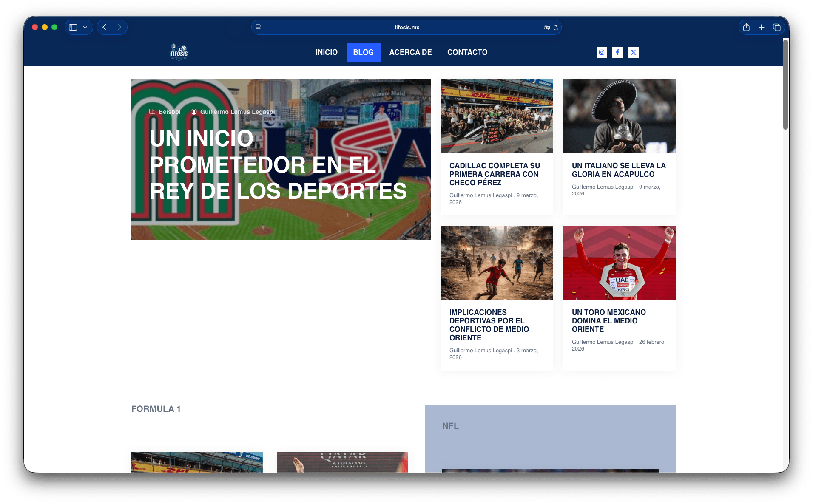Open 'Un italiano se lleva la gloria' article

(619, 170)
